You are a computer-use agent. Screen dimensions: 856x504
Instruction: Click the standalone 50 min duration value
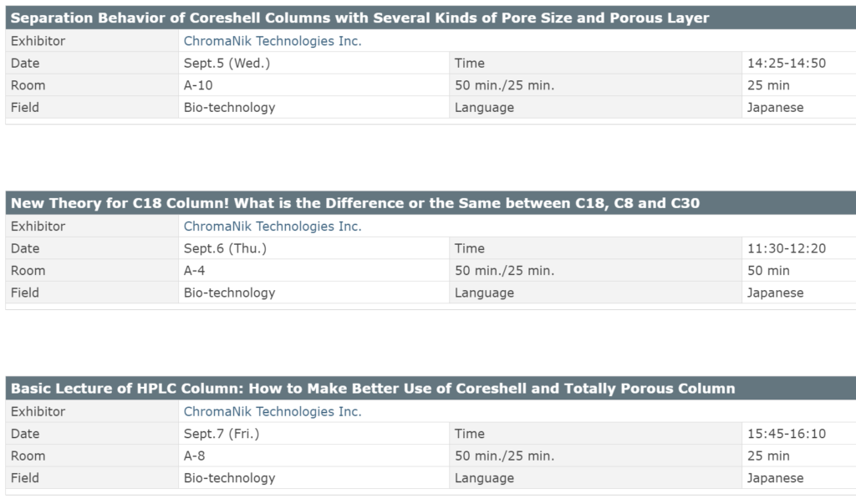[768, 271]
